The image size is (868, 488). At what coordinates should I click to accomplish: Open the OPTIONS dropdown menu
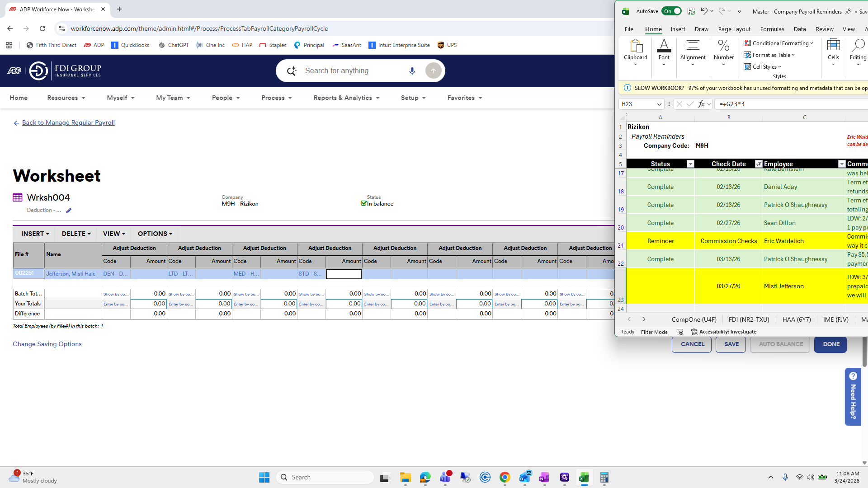click(x=155, y=234)
